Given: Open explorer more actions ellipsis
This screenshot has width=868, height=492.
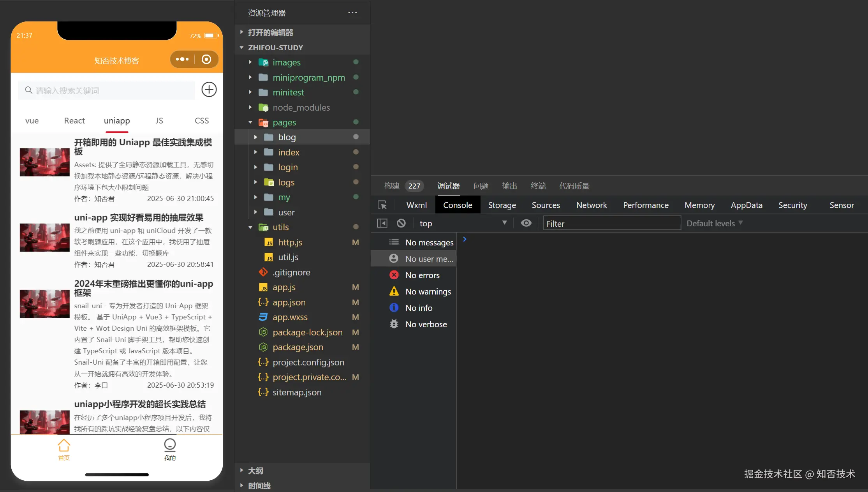Looking at the screenshot, I should click(x=352, y=12).
